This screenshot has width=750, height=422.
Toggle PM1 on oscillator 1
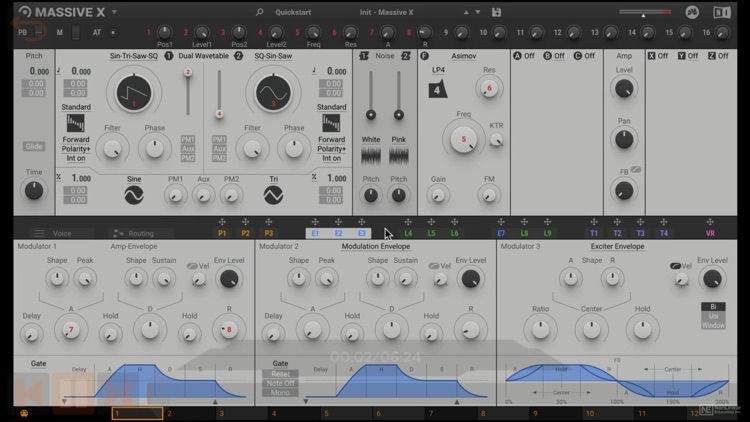pyautogui.click(x=188, y=139)
